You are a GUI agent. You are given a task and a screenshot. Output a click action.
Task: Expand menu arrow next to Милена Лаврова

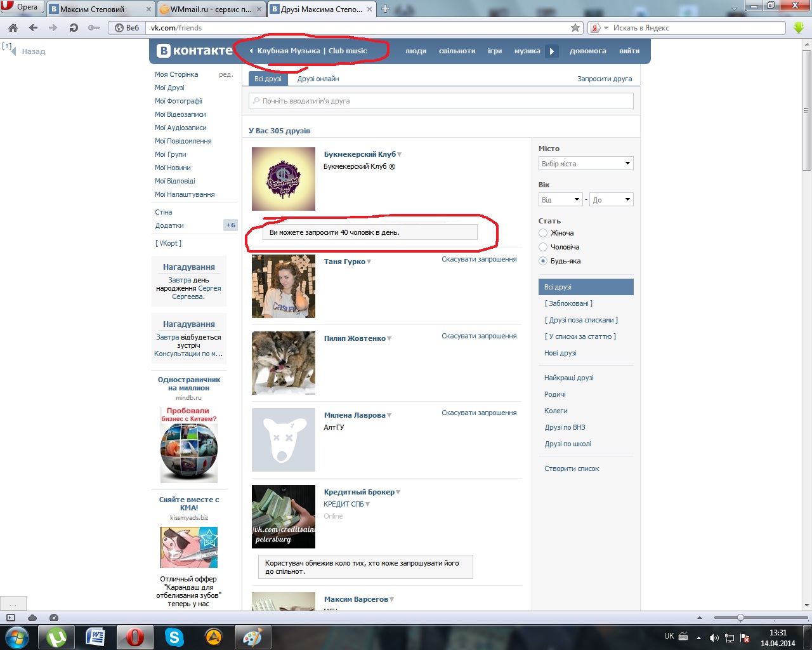pyautogui.click(x=390, y=416)
